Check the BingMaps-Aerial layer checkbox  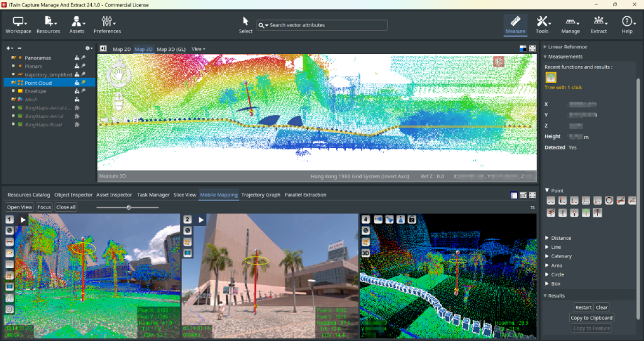pos(14,116)
